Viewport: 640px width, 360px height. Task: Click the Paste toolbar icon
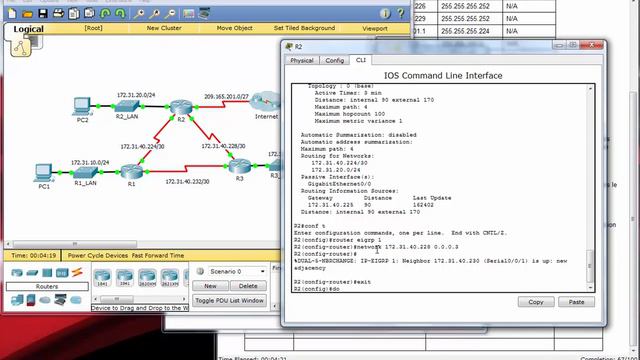point(89,14)
